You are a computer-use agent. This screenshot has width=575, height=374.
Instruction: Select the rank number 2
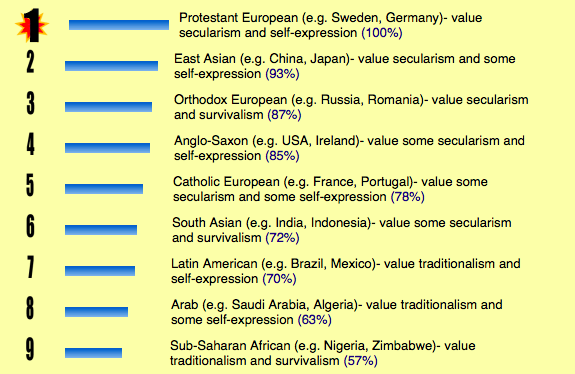tap(30, 62)
